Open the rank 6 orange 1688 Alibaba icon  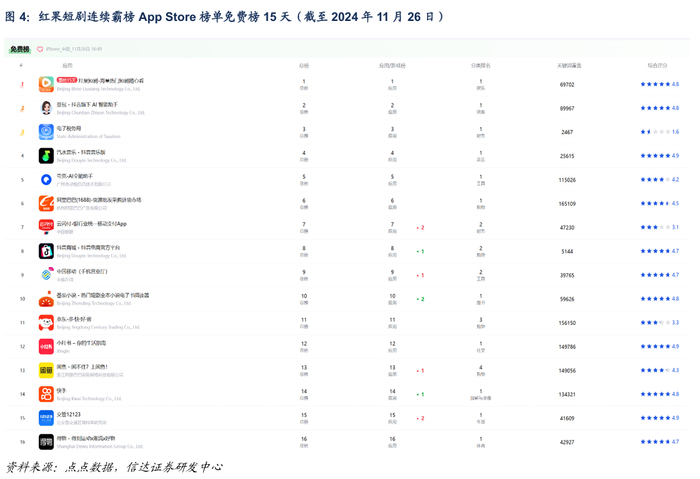tap(46, 203)
